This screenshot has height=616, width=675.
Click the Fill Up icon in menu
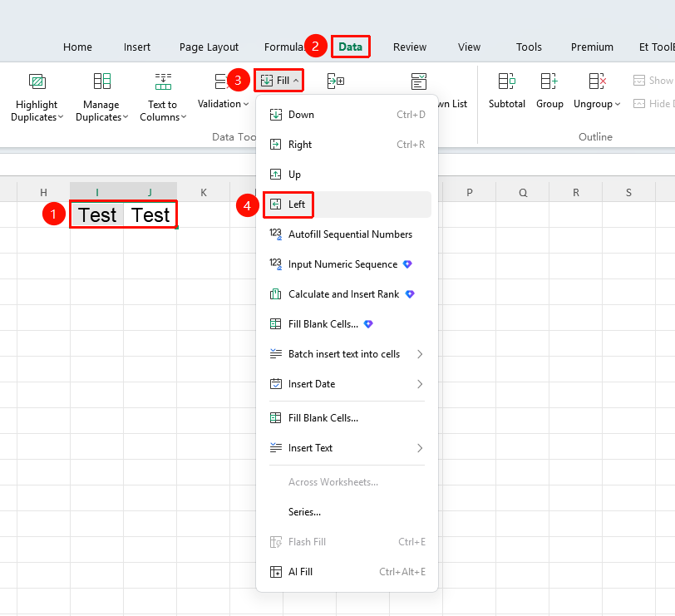[x=275, y=175]
